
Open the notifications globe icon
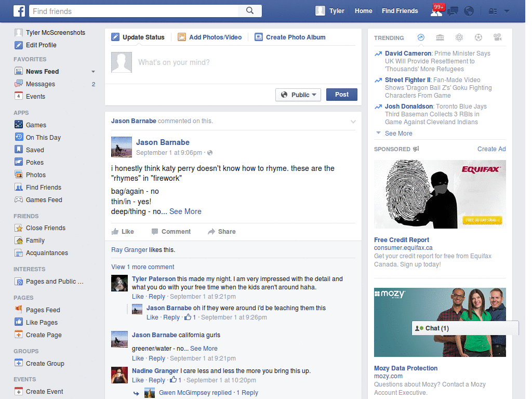(x=469, y=11)
